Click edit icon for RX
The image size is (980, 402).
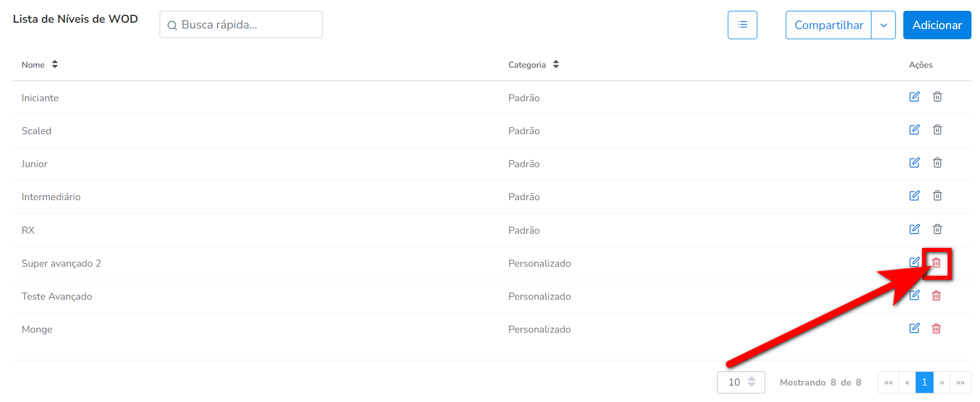[914, 229]
